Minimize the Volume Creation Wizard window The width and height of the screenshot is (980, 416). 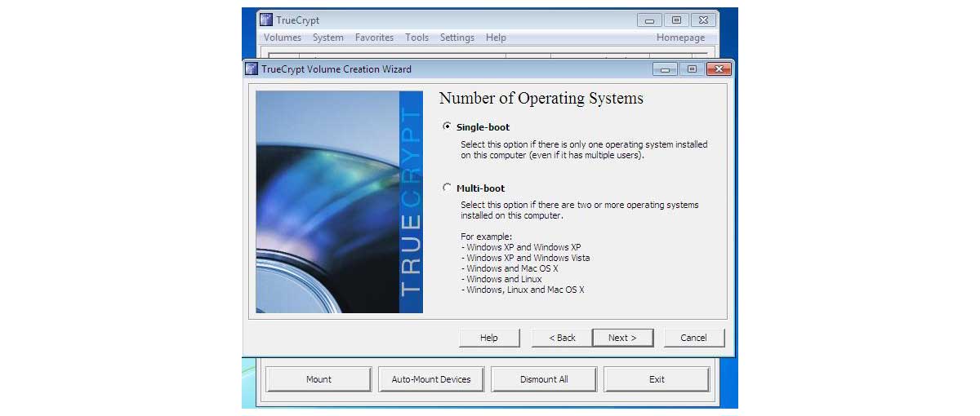coord(665,69)
